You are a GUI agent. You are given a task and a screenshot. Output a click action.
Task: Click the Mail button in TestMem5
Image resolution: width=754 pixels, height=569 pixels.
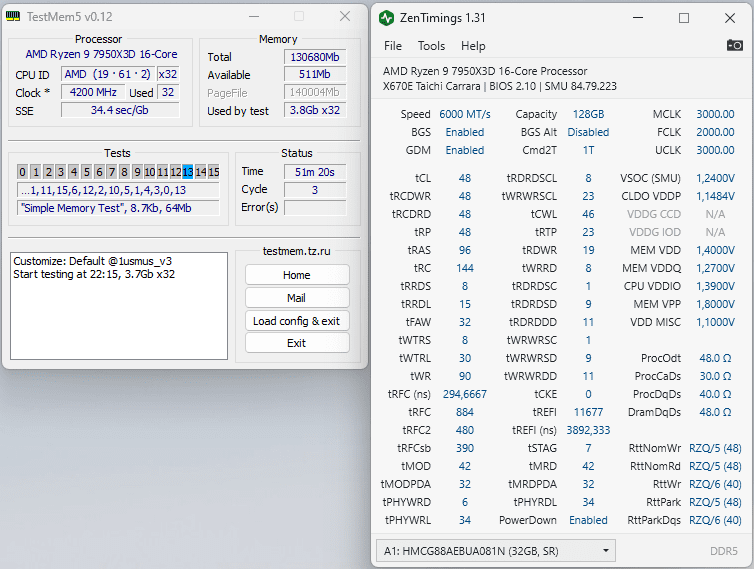297,298
